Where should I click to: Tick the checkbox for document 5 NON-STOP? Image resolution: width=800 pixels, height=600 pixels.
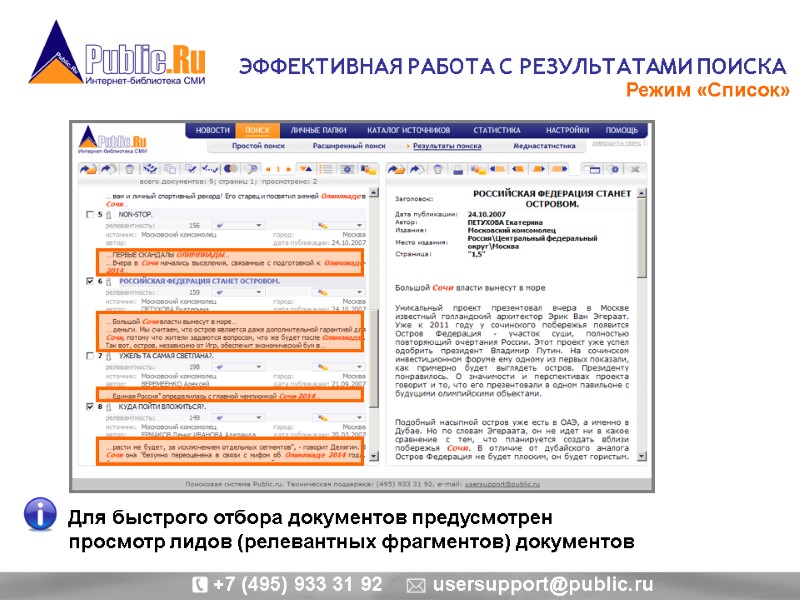tap(90, 215)
